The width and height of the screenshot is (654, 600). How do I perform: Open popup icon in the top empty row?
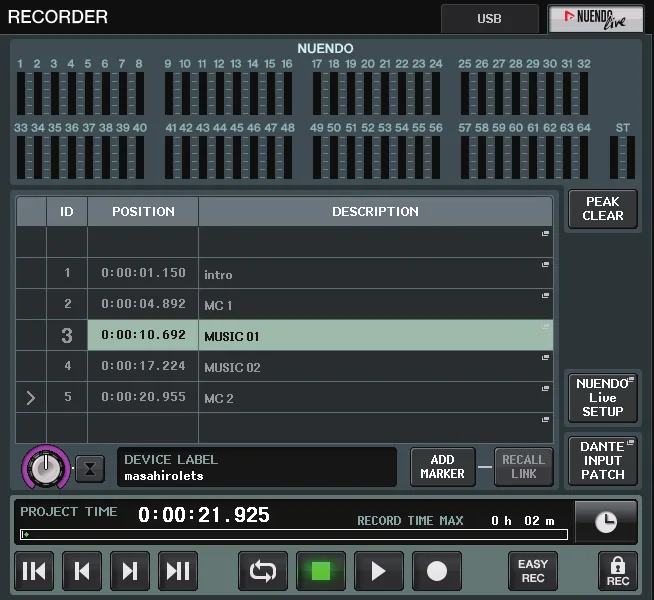(x=545, y=233)
